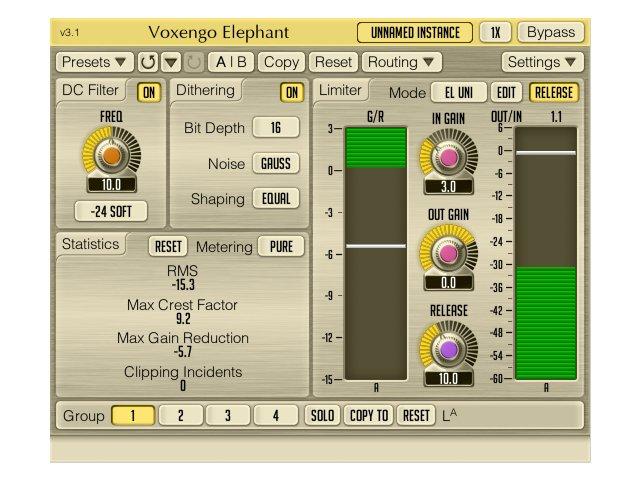Click the Dithering tab label
The image size is (640, 480).
[205, 90]
